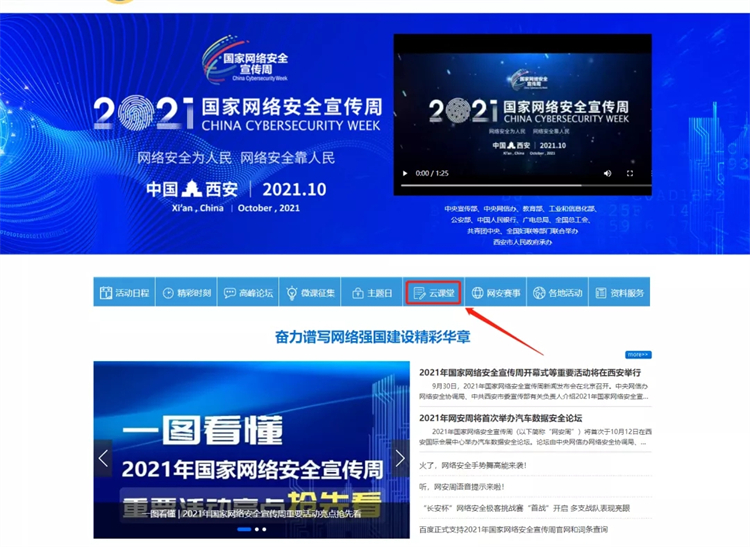Open the 云课堂 menu item
The height and width of the screenshot is (547, 750).
coord(434,293)
